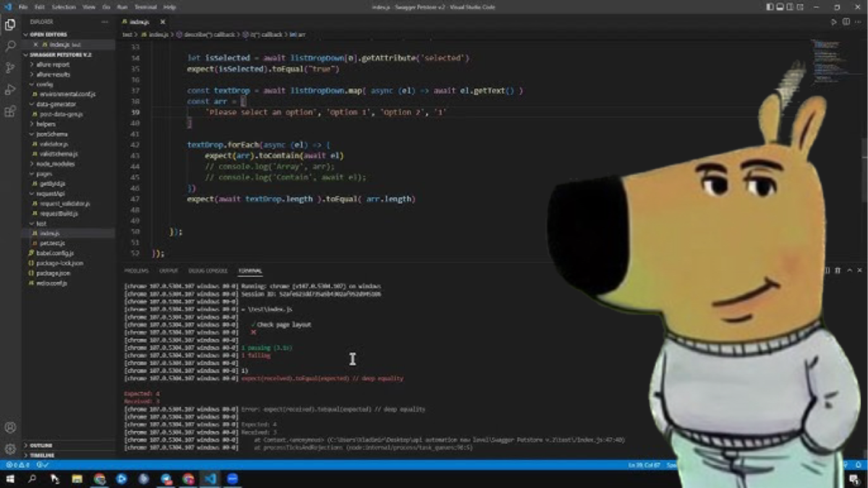Open the Zoom app taskbar icon

[233, 479]
